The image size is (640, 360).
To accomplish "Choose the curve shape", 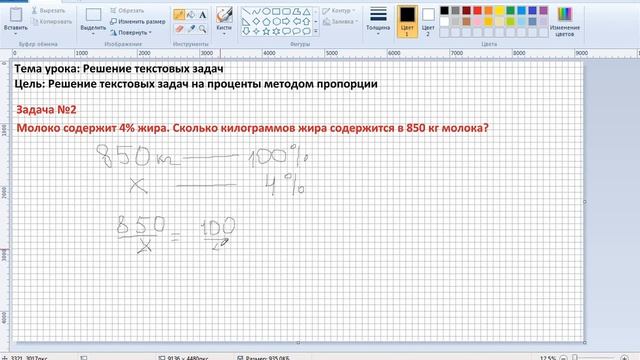I will [x=256, y=11].
